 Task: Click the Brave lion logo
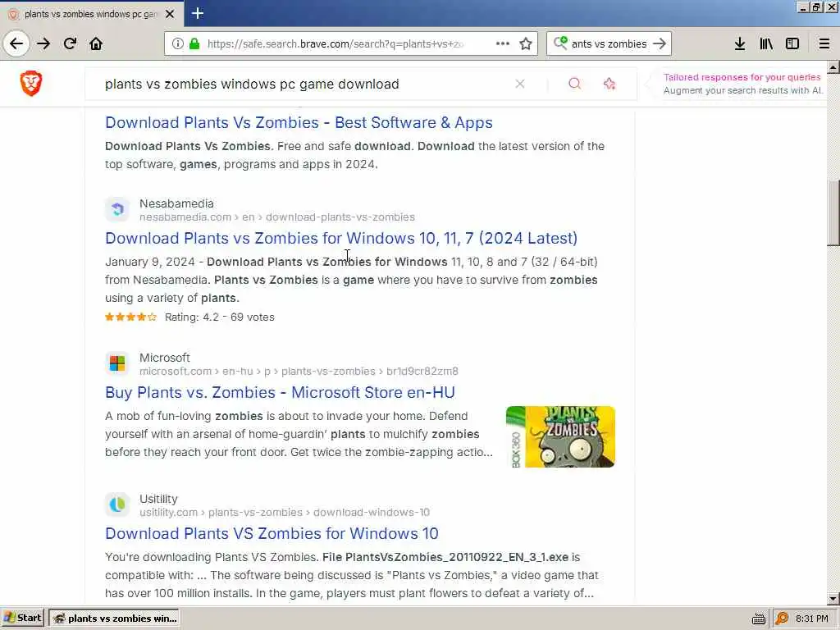(31, 83)
